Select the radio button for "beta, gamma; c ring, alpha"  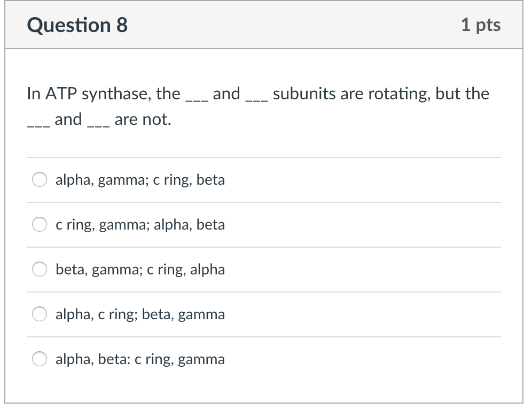39,270
